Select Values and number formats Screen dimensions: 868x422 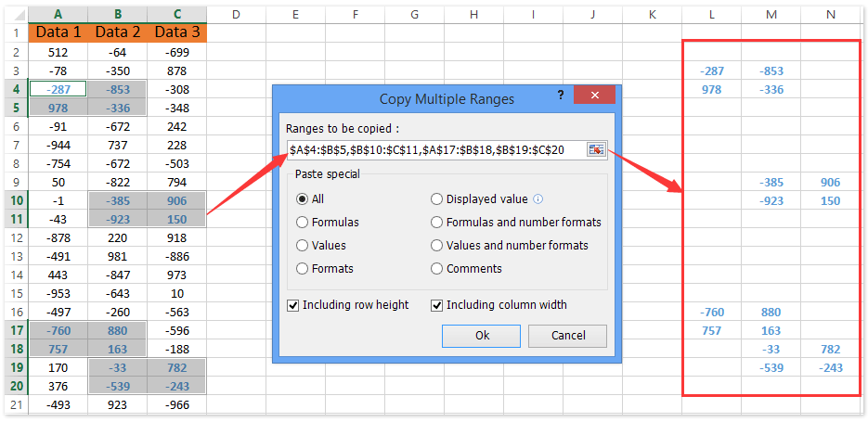pyautogui.click(x=437, y=246)
